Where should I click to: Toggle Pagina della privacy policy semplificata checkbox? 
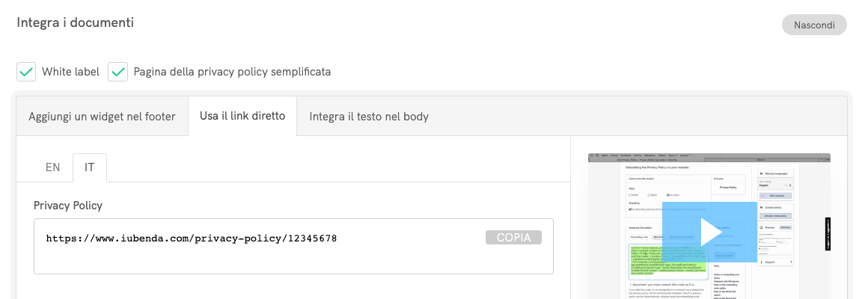[117, 72]
